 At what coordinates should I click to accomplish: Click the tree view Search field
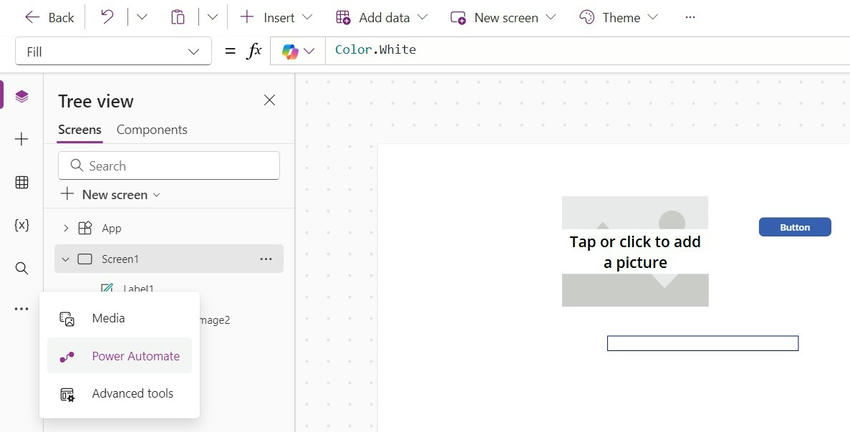[x=169, y=166]
